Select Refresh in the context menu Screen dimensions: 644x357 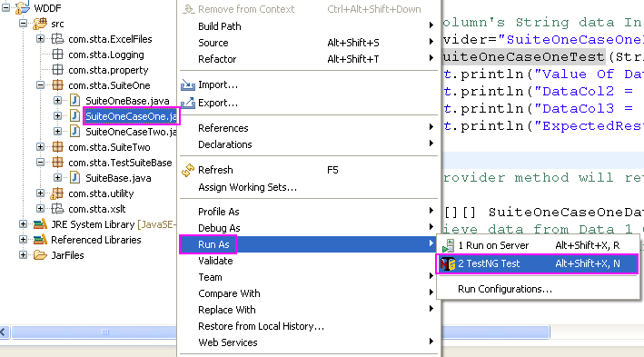coord(309,170)
